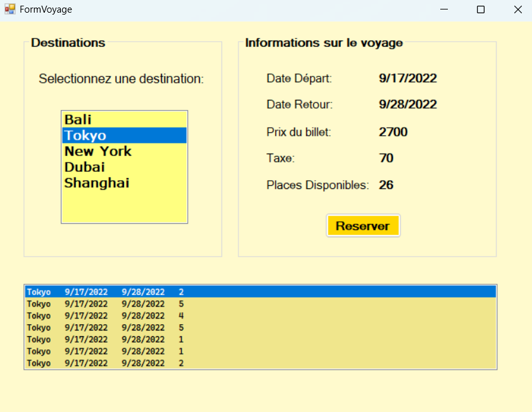Click the fourth row in the reservations list
The height and width of the screenshot is (412, 532).
tap(260, 328)
